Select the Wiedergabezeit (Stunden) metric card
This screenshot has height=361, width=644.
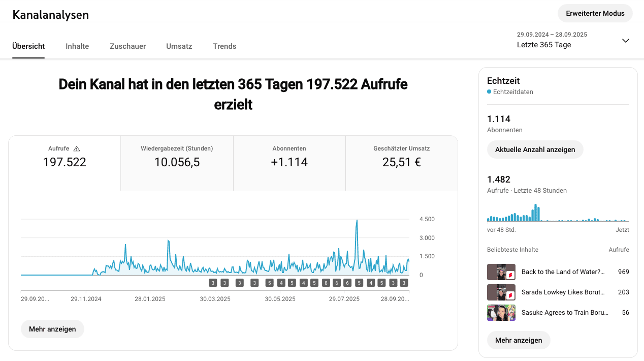pos(177,163)
